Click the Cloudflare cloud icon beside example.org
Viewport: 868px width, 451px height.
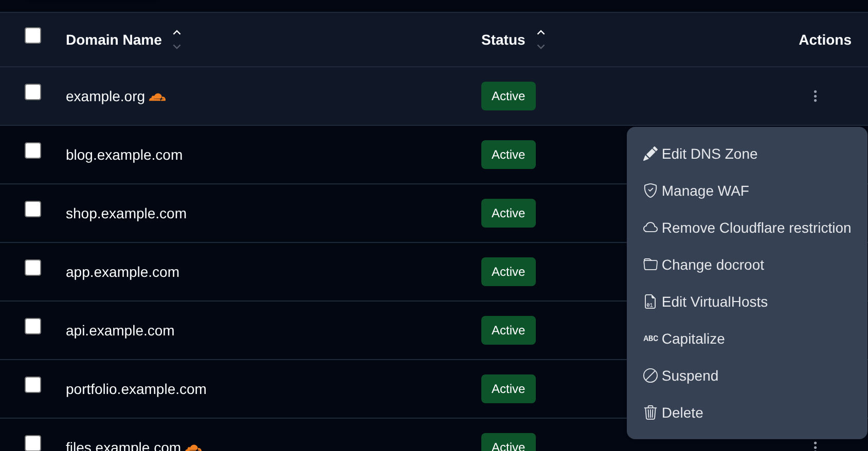[157, 97]
